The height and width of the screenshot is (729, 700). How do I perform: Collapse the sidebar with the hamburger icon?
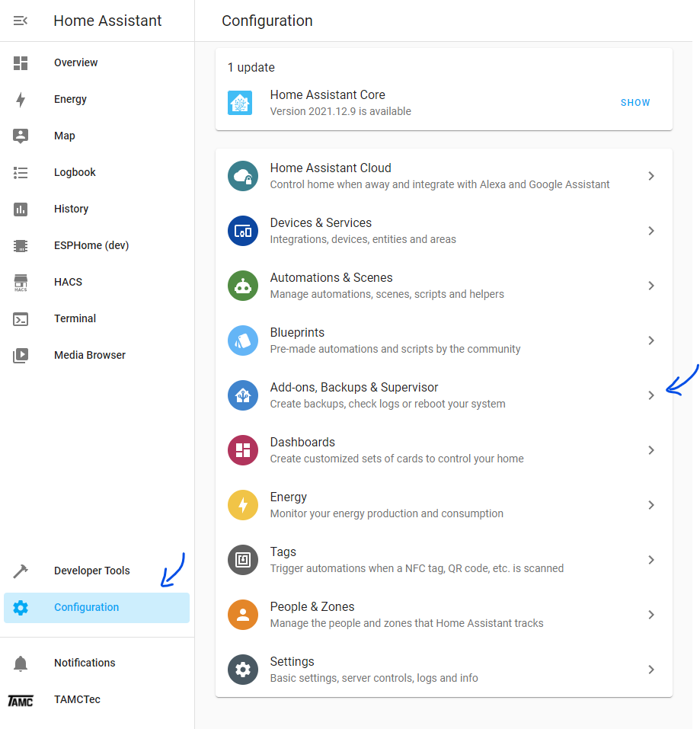21,21
